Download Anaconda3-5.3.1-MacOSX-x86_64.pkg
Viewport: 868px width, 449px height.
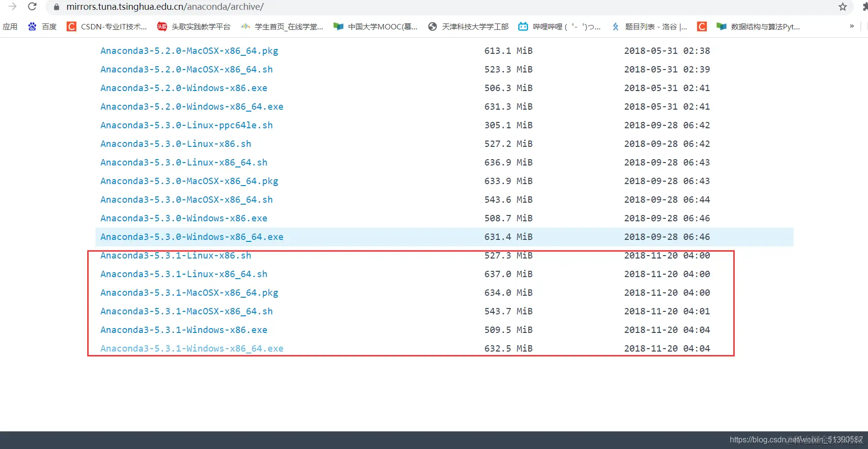coord(189,293)
